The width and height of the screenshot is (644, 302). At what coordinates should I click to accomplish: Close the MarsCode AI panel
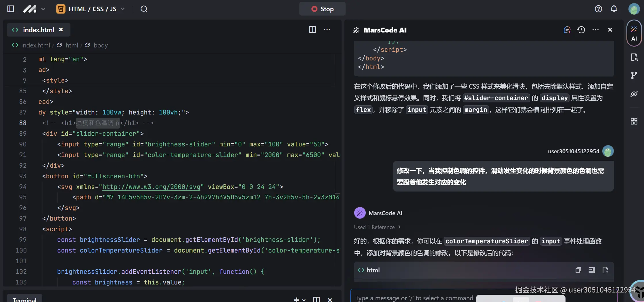click(x=610, y=30)
